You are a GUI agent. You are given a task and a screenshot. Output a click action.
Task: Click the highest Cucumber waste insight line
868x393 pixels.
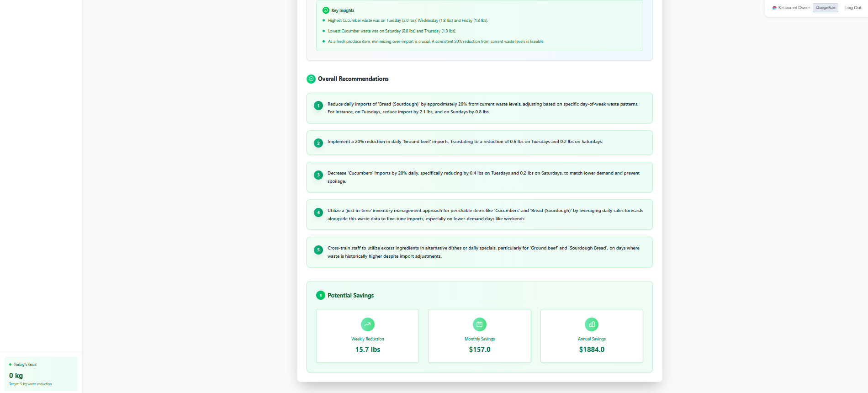(408, 21)
